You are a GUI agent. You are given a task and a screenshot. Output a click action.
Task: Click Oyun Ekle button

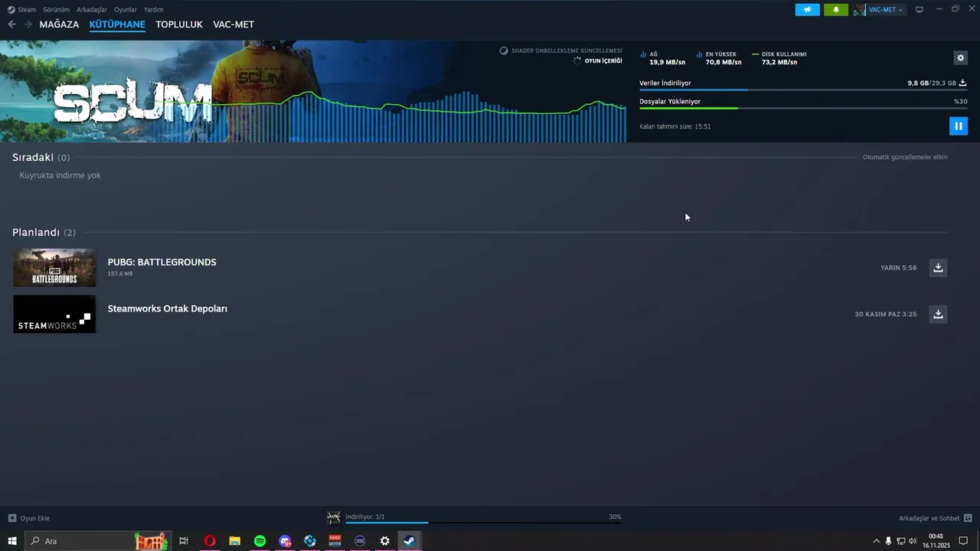[x=28, y=518]
